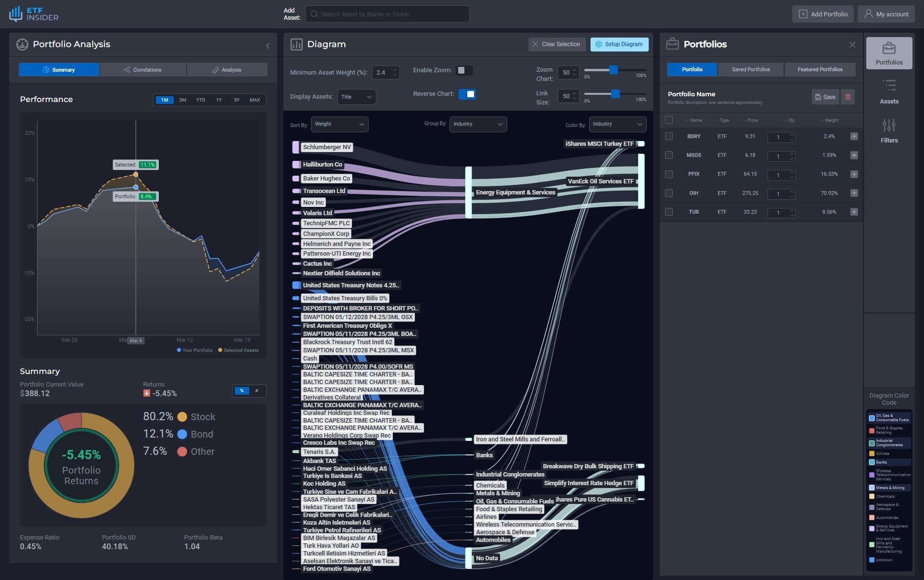
Task: Select the Portfolio tab
Action: tap(692, 69)
